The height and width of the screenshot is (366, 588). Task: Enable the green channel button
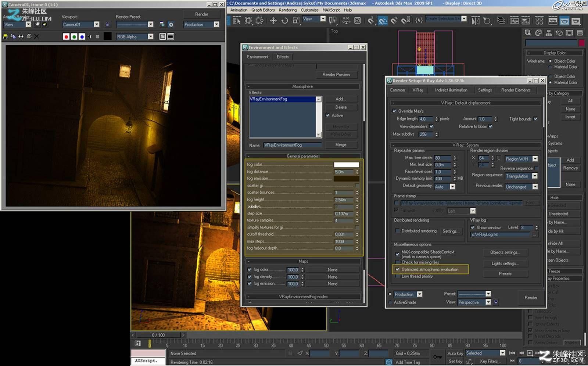click(74, 36)
